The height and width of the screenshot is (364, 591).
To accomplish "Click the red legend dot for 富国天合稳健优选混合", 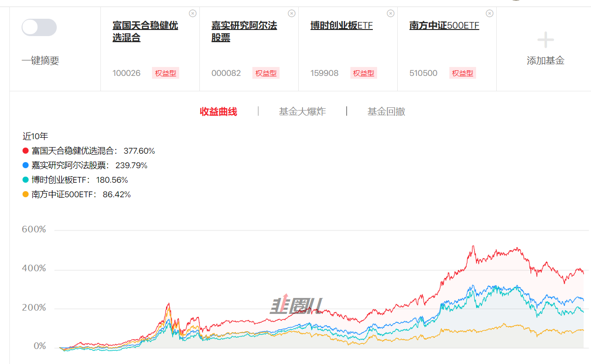I will [26, 151].
